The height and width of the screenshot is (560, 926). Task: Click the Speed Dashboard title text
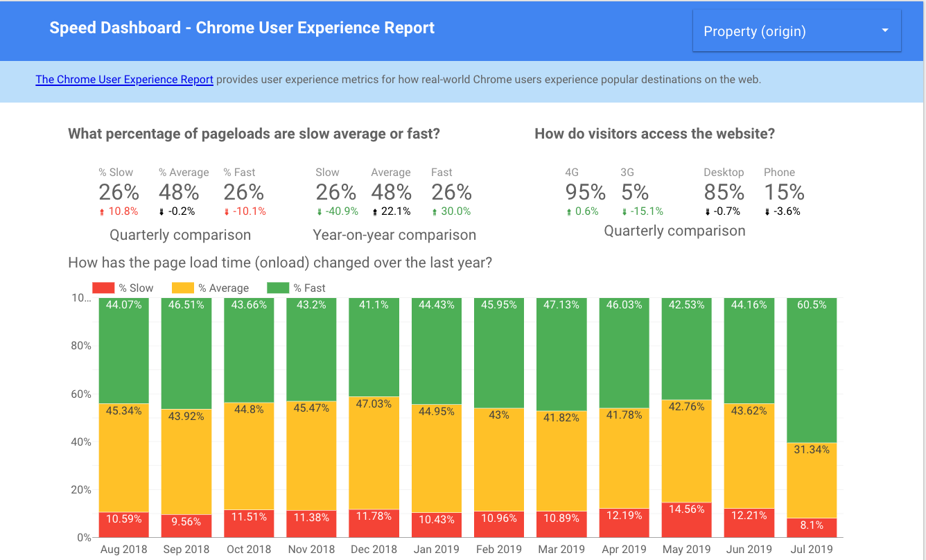[242, 28]
